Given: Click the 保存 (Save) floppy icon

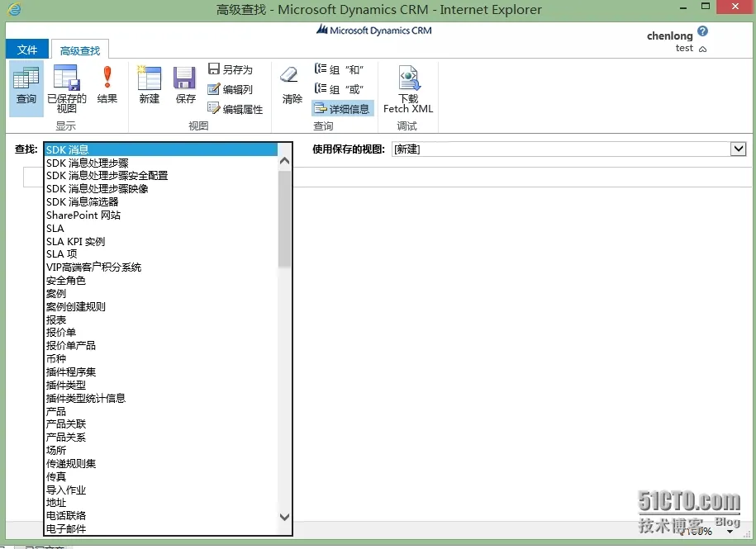Looking at the screenshot, I should 185,85.
